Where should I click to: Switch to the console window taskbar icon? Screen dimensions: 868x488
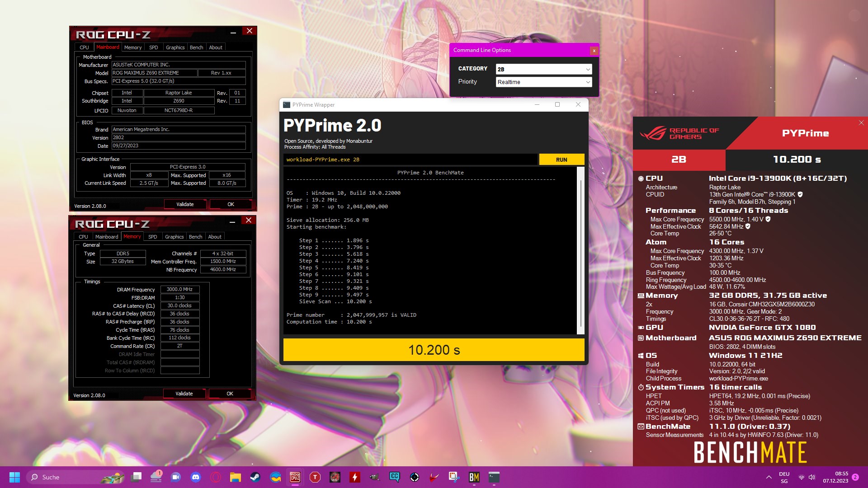(x=494, y=477)
